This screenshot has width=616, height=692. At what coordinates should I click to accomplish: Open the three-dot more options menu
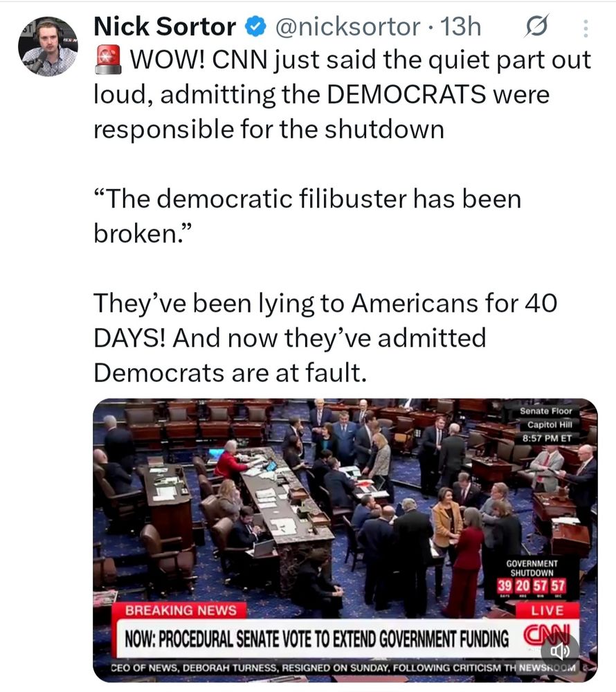point(586,28)
